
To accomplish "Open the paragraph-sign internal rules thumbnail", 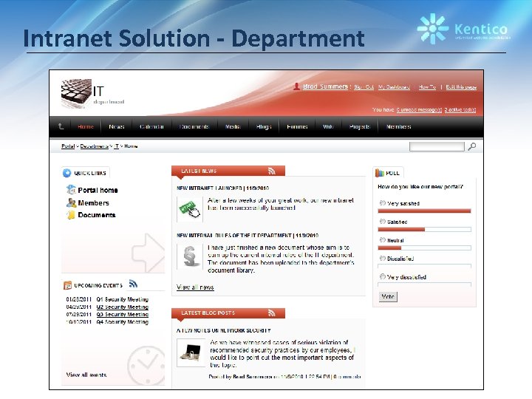I will pyautogui.click(x=190, y=256).
